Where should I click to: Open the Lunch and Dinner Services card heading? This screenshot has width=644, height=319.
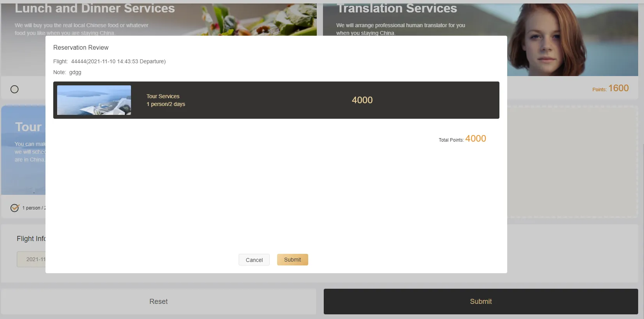tap(95, 9)
